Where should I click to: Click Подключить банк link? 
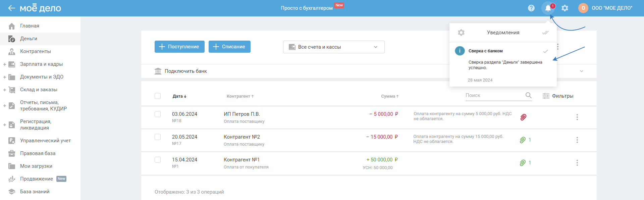(x=185, y=71)
